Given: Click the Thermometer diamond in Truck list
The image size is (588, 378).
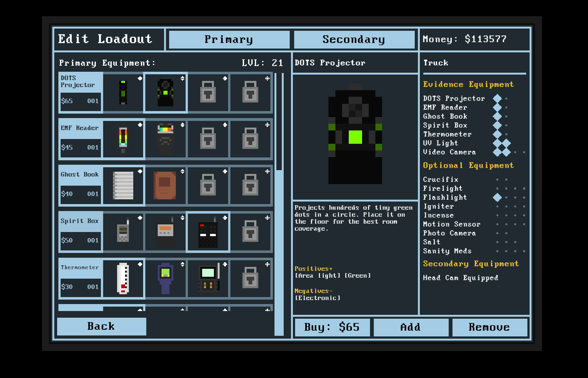Looking at the screenshot, I should [497, 134].
